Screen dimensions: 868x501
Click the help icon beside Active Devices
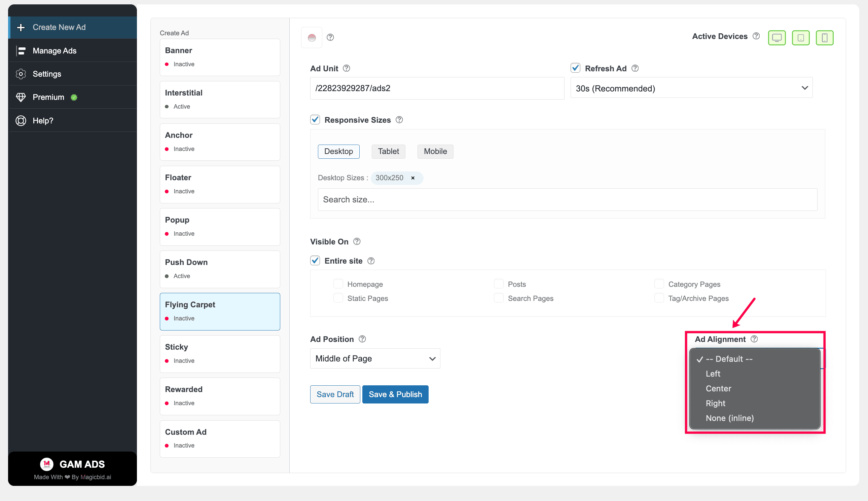pyautogui.click(x=756, y=36)
